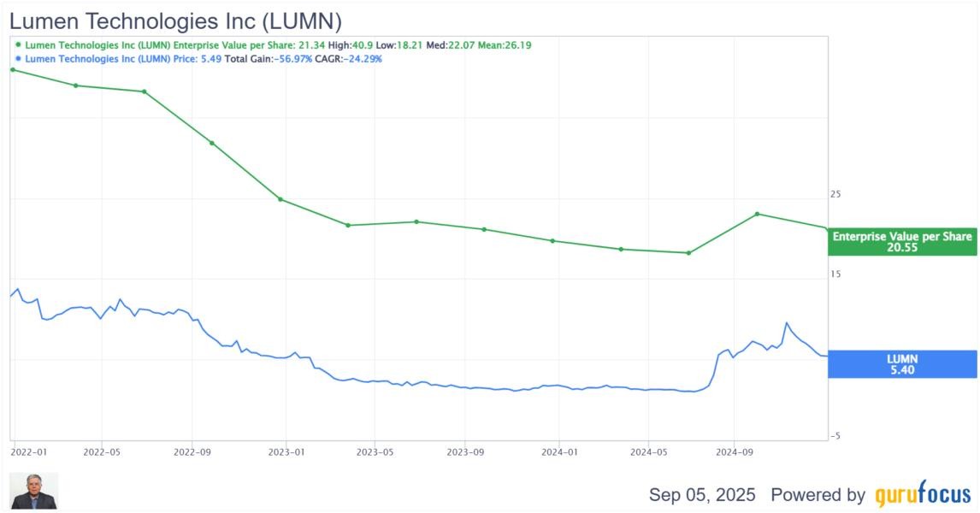Click the gurufocus logo
The width and height of the screenshot is (980, 513).
(923, 495)
